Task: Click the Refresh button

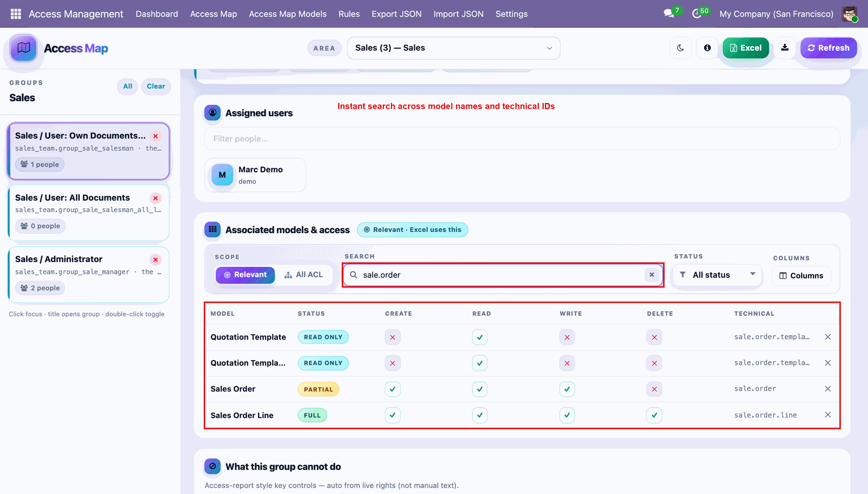Action: (828, 48)
